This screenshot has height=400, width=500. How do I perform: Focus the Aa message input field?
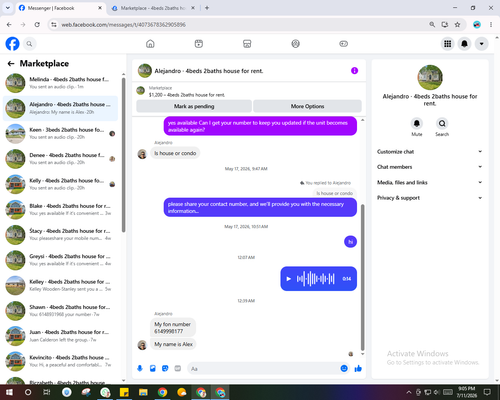[x=263, y=369]
